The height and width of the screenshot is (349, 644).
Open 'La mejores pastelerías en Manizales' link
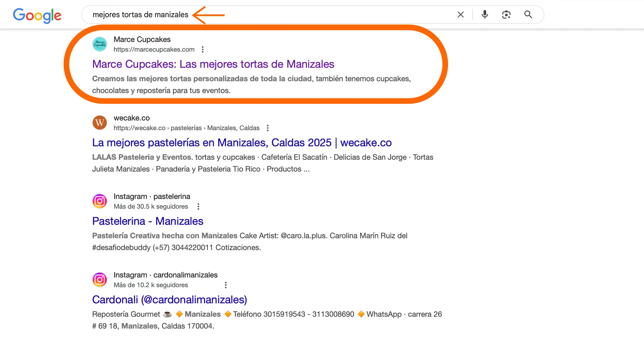click(242, 142)
